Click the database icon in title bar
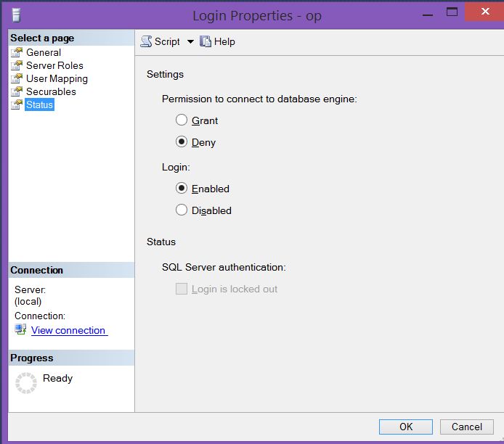This screenshot has width=504, height=444. [16, 15]
